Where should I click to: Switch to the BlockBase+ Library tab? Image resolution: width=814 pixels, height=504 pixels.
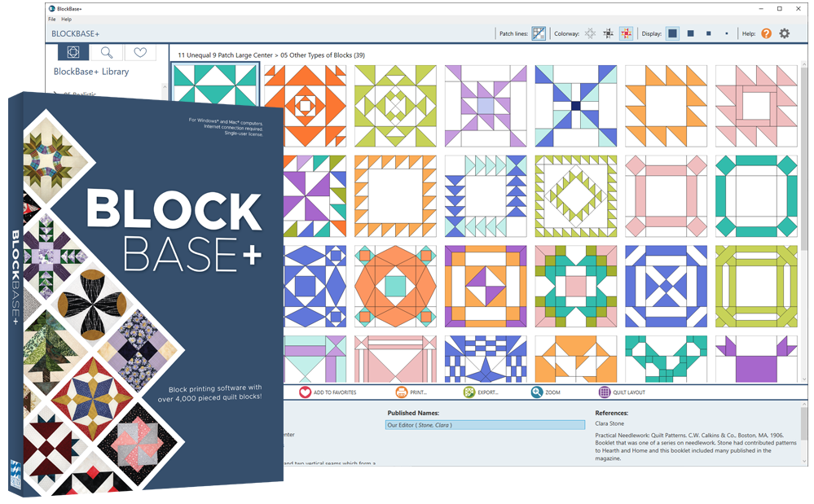pos(73,52)
